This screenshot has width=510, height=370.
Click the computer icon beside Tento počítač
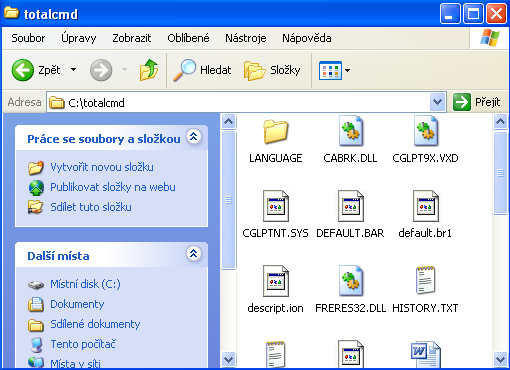coord(36,345)
